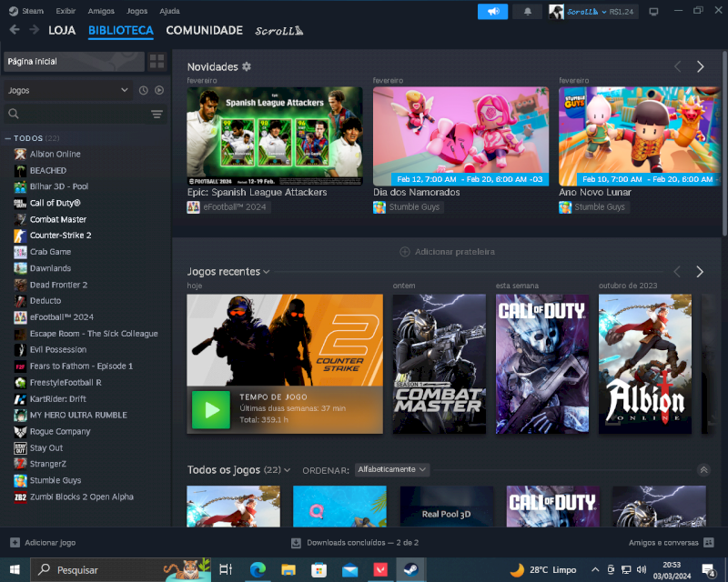Image resolution: width=728 pixels, height=582 pixels.
Task: Collapse the TODOS games list
Action: 8,138
